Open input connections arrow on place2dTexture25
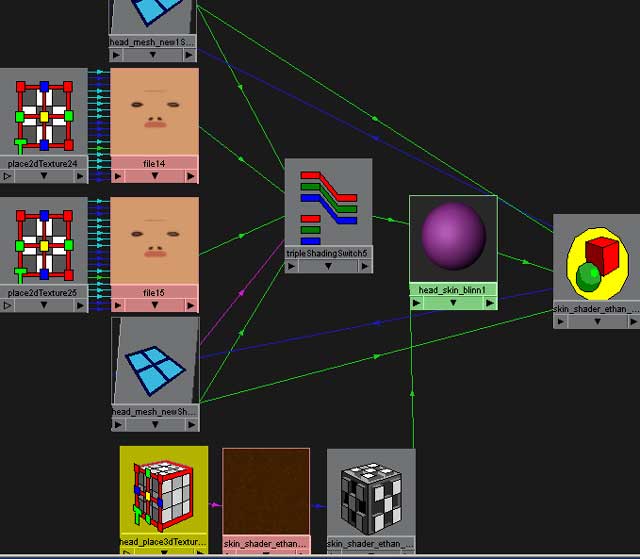 [x=7, y=305]
